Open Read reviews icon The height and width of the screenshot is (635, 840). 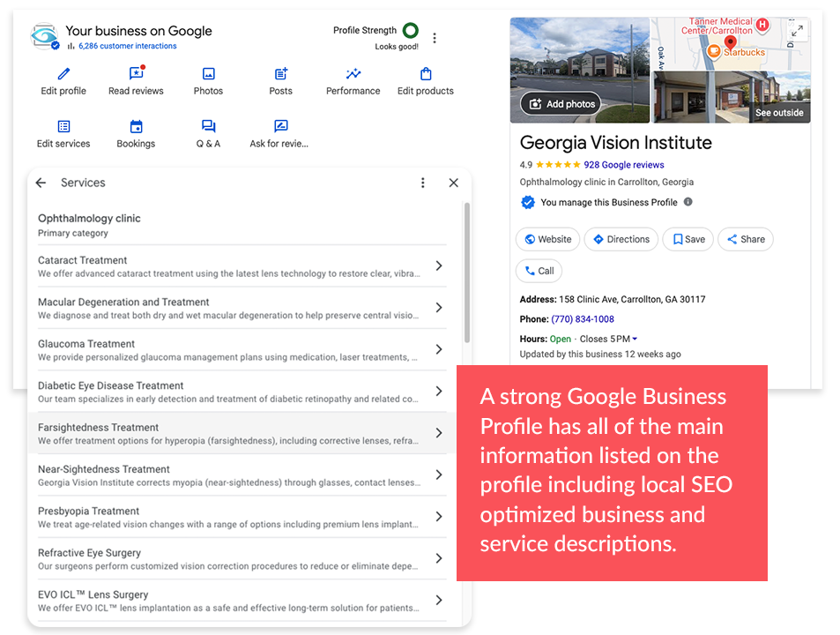coord(136,74)
